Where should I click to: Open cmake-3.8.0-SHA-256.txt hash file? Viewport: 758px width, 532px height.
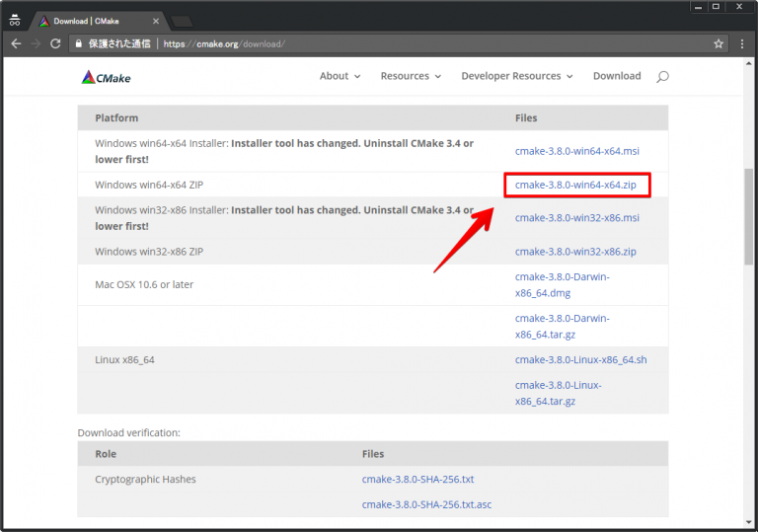[417, 480]
